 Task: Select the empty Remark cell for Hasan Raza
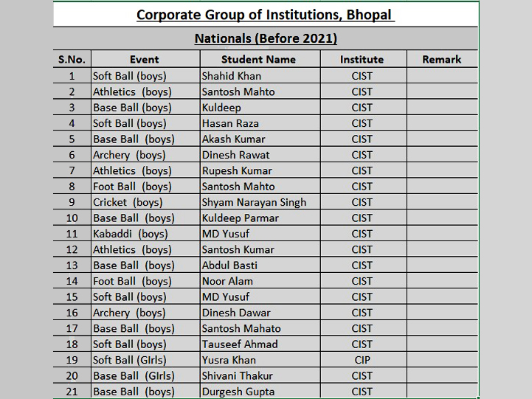[x=443, y=123]
